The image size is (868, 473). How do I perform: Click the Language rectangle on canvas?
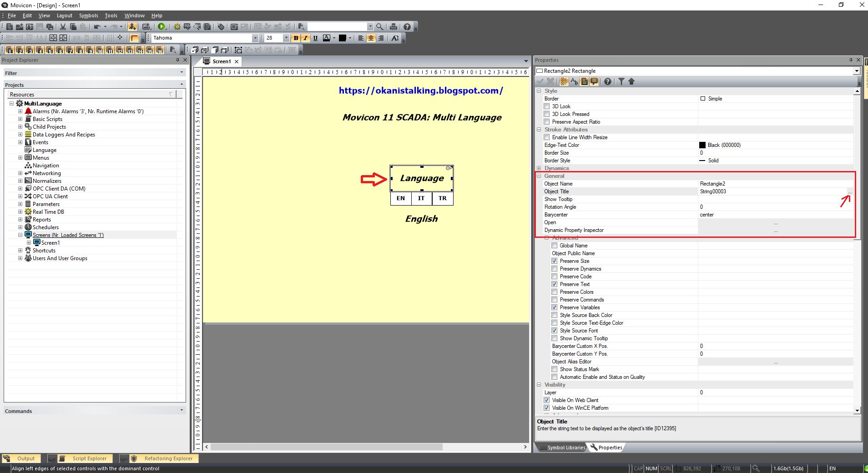pos(422,178)
